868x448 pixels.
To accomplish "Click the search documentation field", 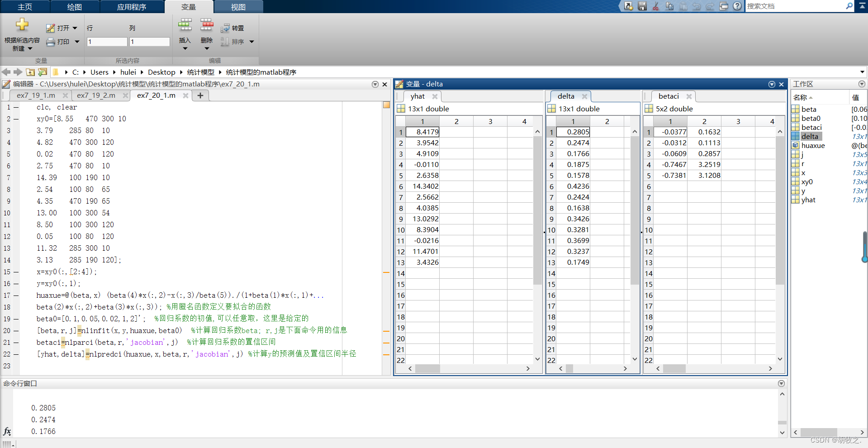I will (x=795, y=6).
